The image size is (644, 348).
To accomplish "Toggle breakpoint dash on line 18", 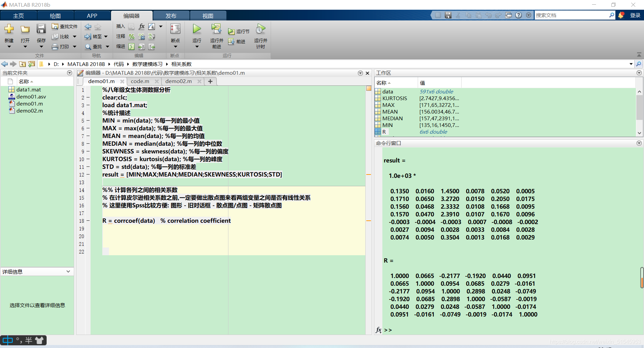I will click(88, 221).
